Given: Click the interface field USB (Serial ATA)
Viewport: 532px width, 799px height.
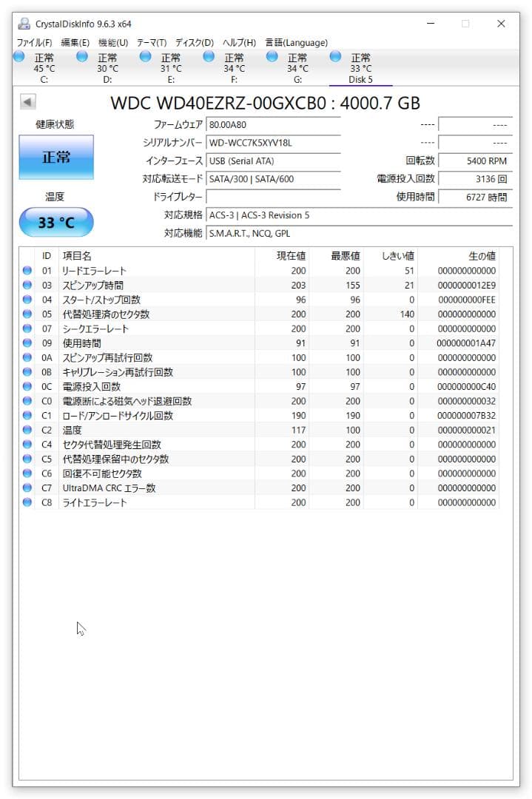Looking at the screenshot, I should coord(273,161).
